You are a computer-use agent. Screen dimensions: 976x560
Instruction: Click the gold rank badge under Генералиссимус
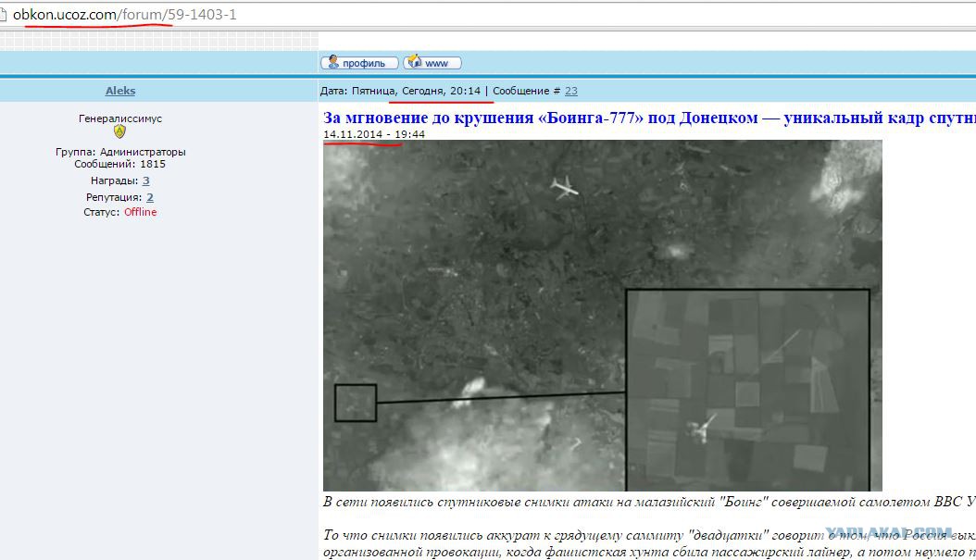(x=120, y=132)
